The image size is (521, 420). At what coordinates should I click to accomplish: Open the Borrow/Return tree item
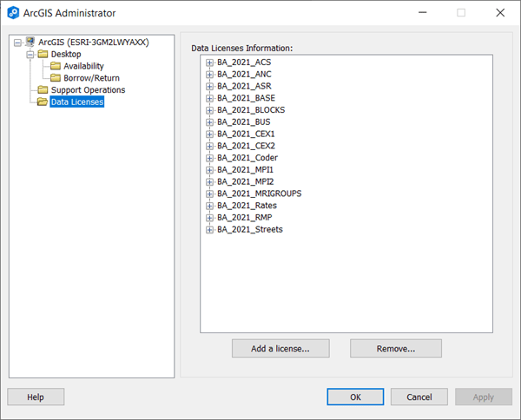click(91, 78)
